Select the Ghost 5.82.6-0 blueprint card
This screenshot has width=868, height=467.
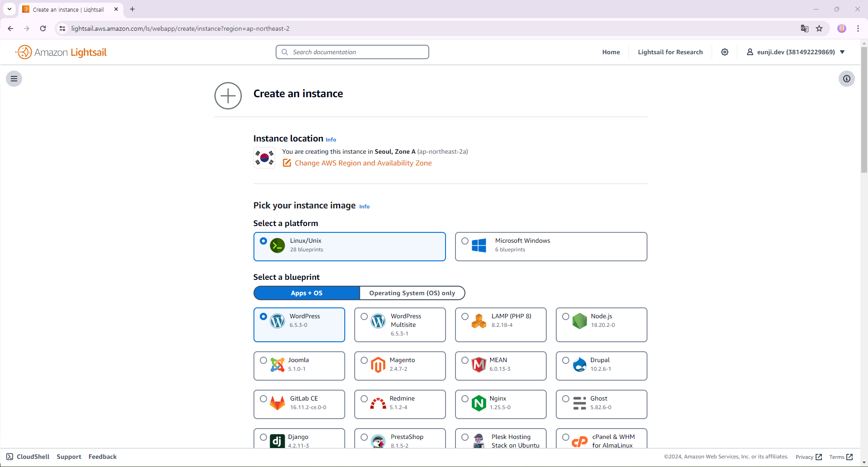(601, 404)
